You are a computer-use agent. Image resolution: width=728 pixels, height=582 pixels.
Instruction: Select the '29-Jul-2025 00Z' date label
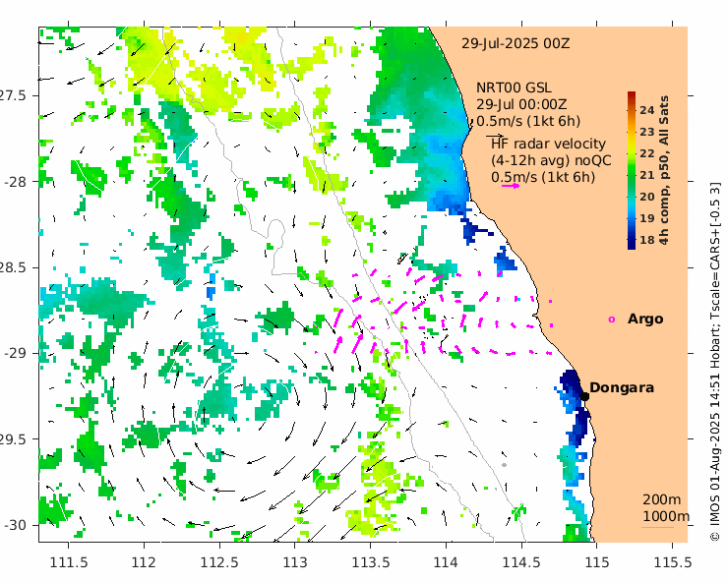point(516,43)
